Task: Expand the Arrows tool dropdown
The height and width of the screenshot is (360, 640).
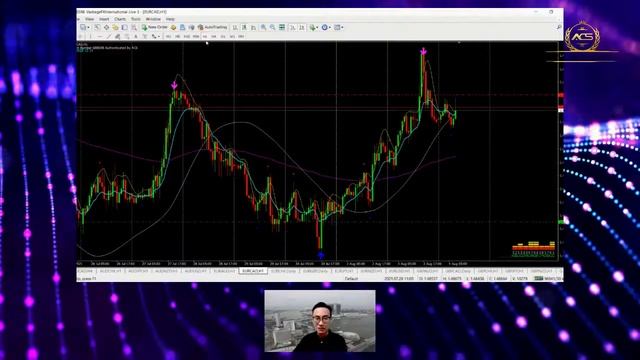Action: (x=159, y=36)
